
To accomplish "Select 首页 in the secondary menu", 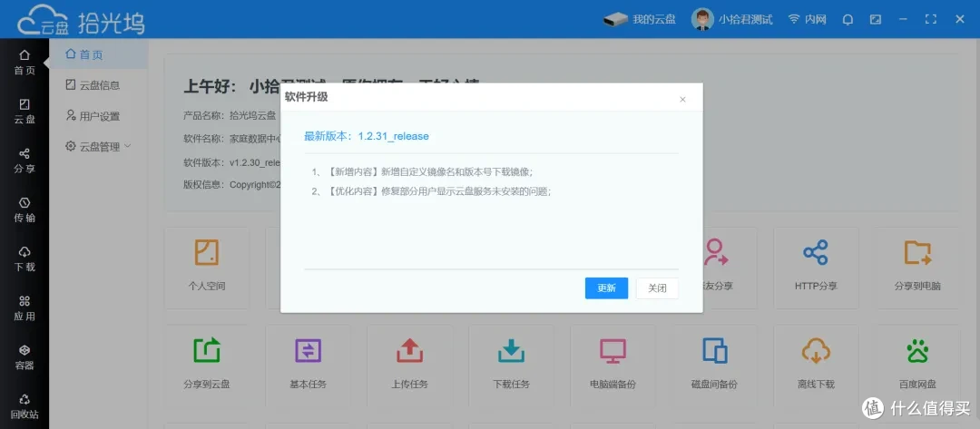I will 99,55.
